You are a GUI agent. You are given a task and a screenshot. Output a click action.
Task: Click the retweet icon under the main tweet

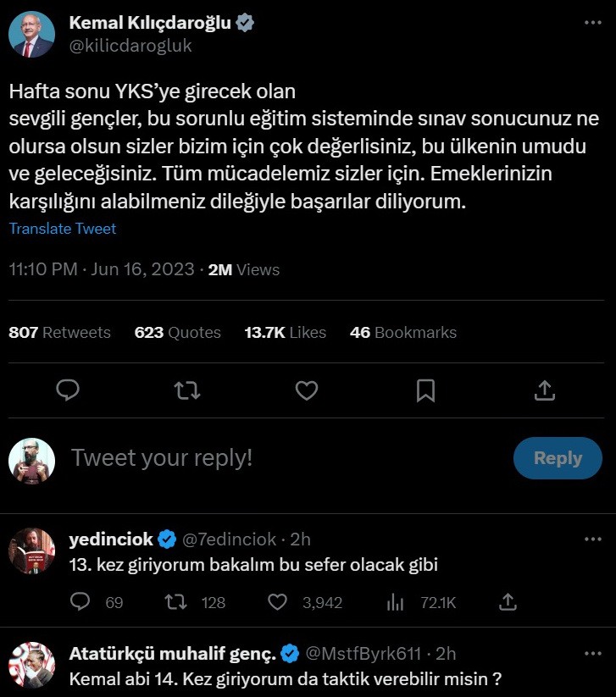187,390
